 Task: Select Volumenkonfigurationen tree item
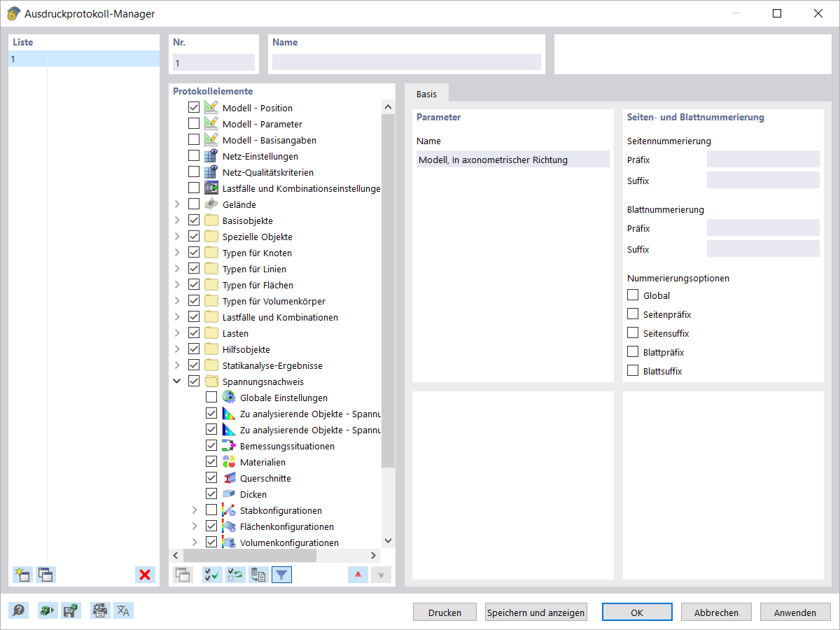click(289, 542)
